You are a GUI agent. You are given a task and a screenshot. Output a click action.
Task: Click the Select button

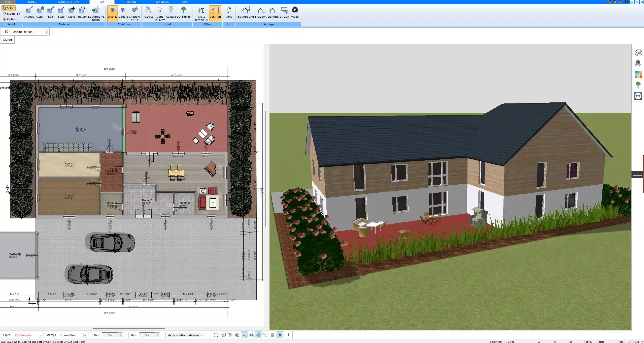(x=9, y=8)
